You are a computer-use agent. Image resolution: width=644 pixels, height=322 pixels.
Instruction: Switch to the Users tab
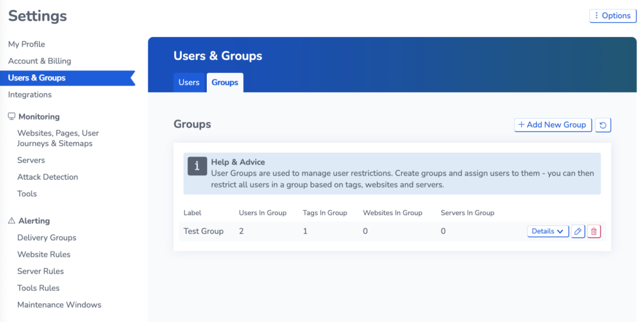[x=189, y=82]
